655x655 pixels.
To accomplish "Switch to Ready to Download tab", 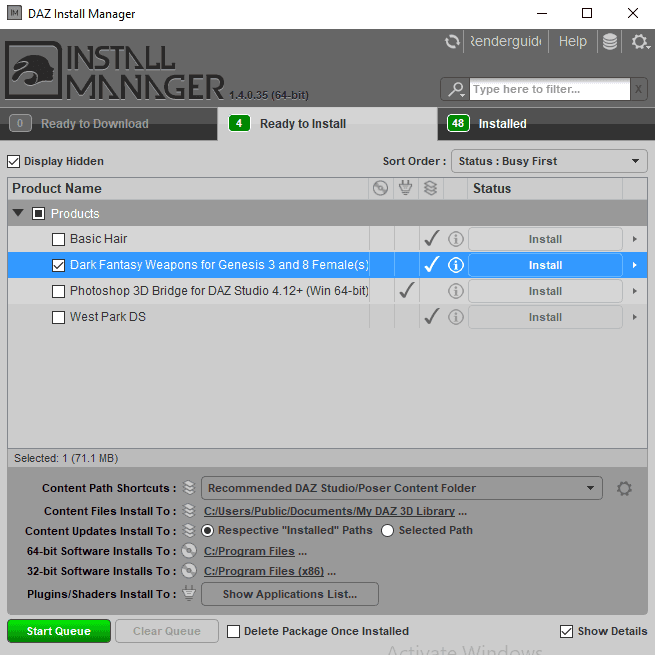I will point(109,124).
